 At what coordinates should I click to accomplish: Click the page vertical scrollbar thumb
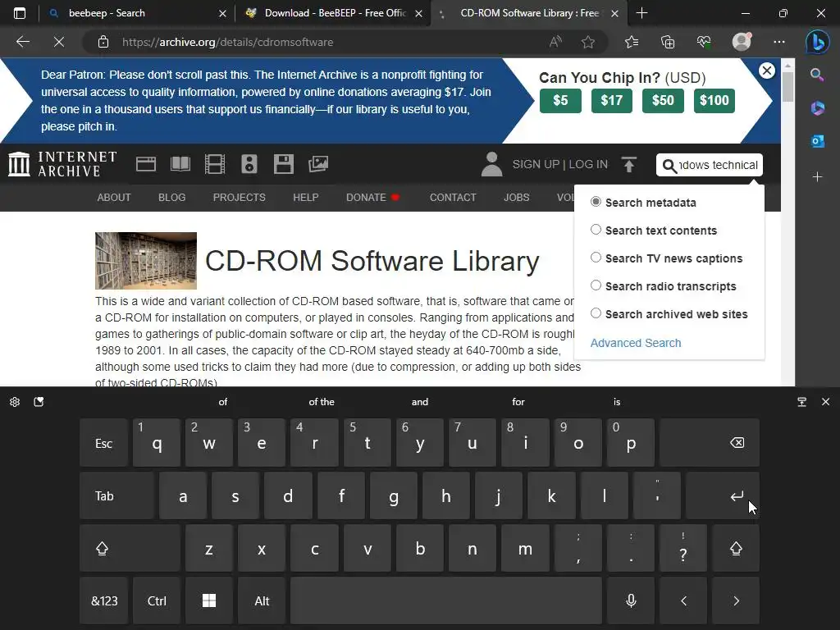(787, 87)
